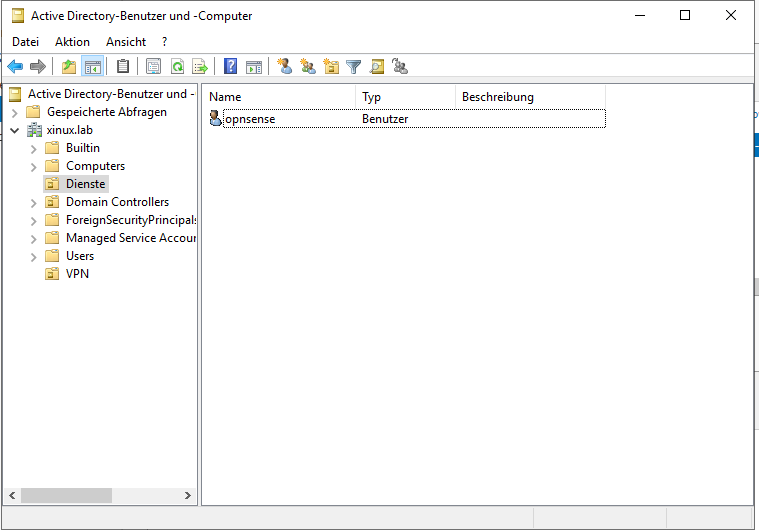Expand the Builtin tree node
The image size is (759, 530).
point(34,148)
